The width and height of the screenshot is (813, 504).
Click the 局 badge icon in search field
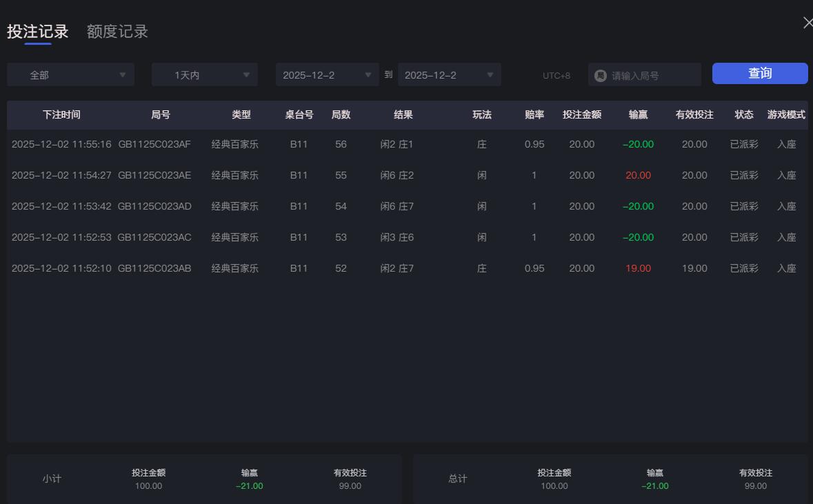tap(600, 74)
